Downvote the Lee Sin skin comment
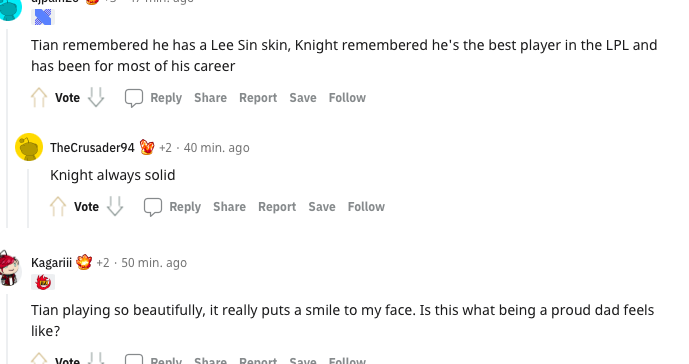Screen dimensions: 689x364 click(96, 98)
